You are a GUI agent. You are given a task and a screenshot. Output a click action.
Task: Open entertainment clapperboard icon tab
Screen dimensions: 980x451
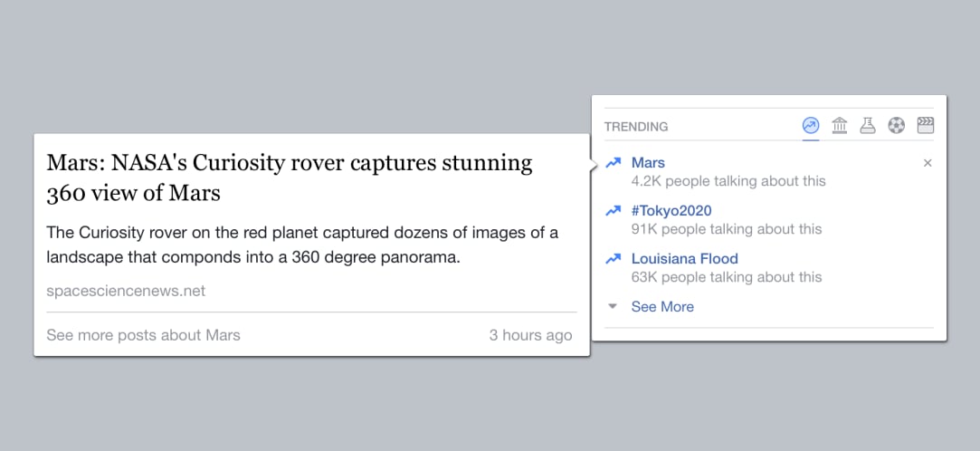click(925, 126)
